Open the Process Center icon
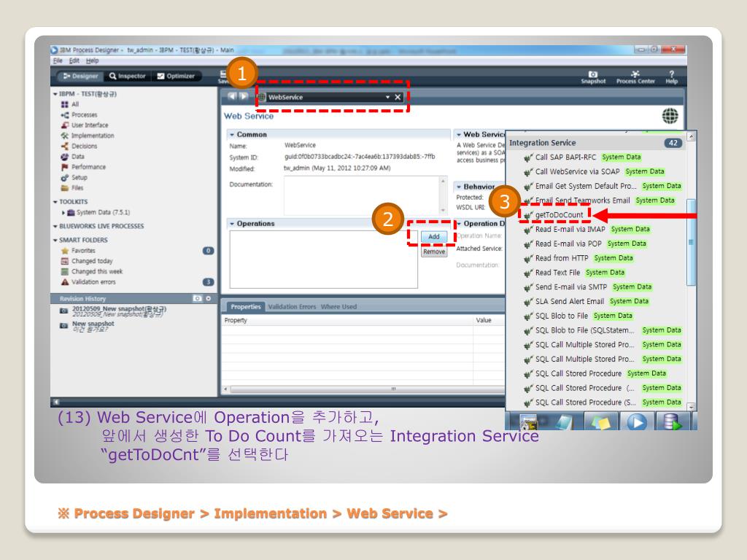This screenshot has width=747, height=560. [x=635, y=74]
